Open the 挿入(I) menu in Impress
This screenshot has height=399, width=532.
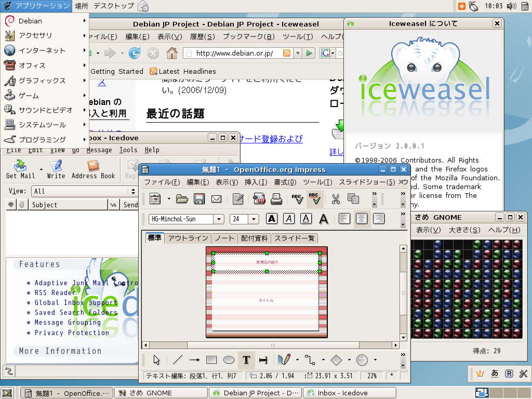tap(256, 182)
